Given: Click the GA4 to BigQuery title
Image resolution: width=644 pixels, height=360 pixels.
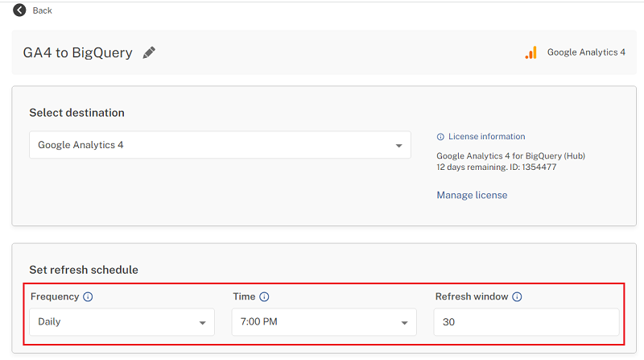Looking at the screenshot, I should (77, 52).
